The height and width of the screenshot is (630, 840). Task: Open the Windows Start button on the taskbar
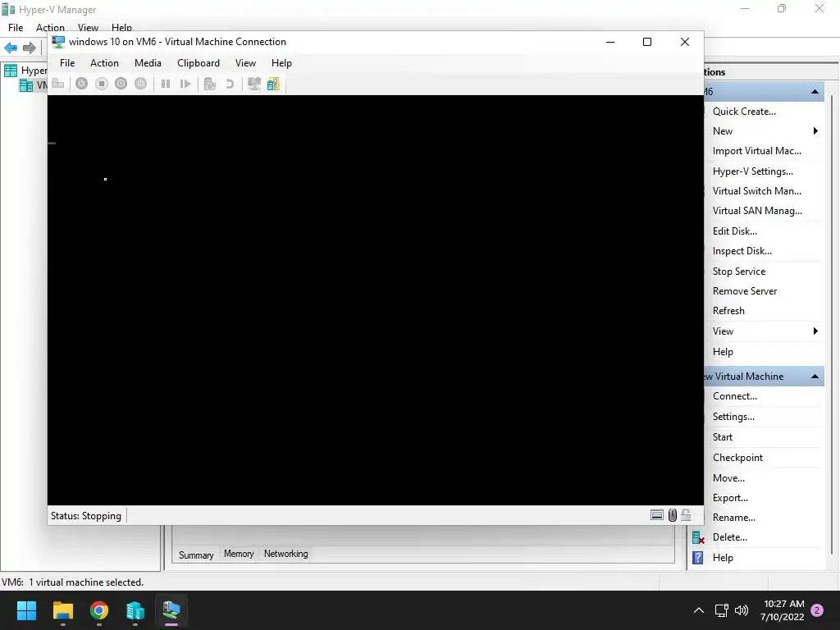click(x=26, y=610)
